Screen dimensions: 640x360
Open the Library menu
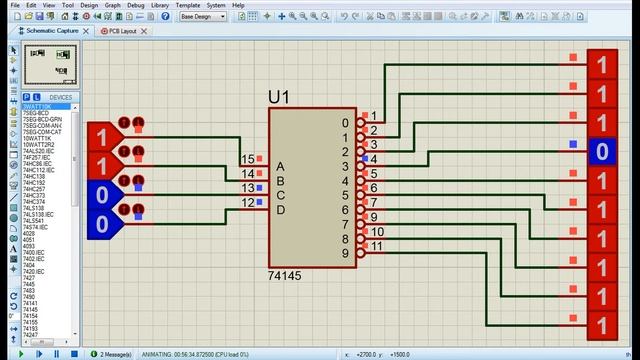click(x=160, y=5)
